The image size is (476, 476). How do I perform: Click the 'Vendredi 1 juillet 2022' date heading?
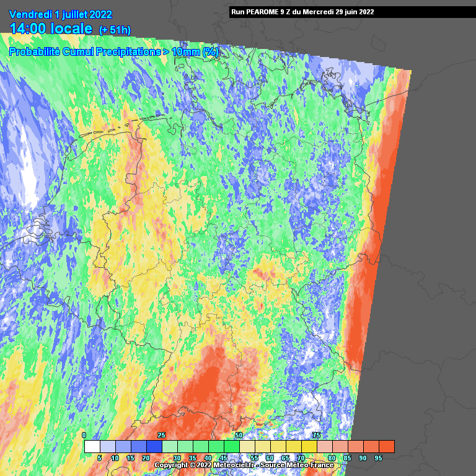[61, 14]
